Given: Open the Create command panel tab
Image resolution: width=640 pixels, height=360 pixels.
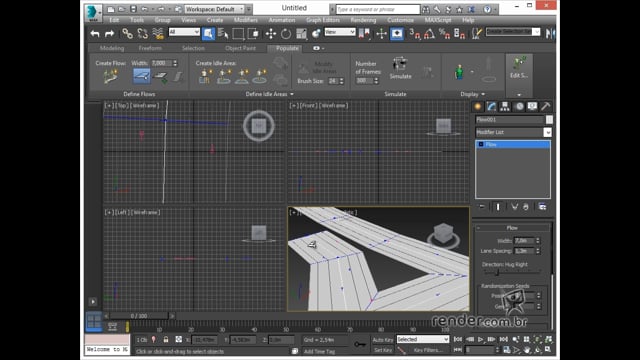Looking at the screenshot, I should click(478, 107).
